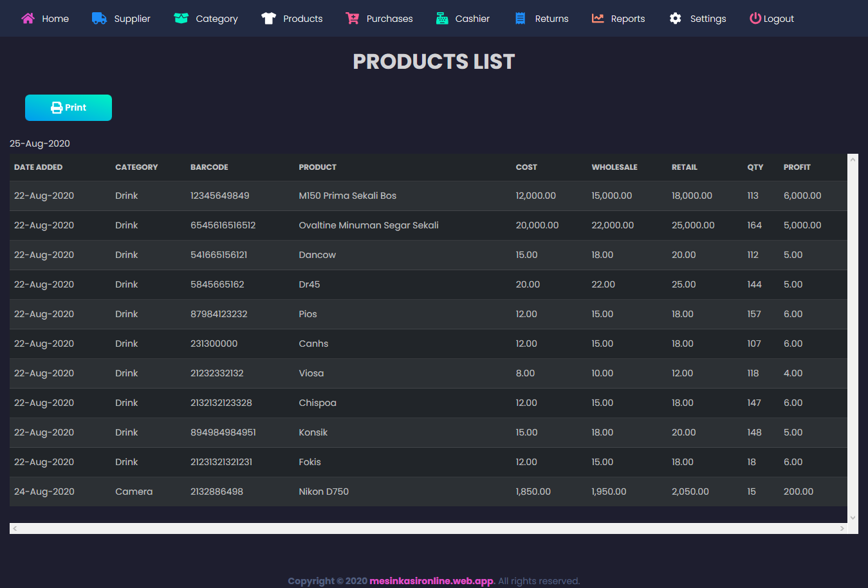
Task: Go to the Category menu label
Action: [x=217, y=19]
